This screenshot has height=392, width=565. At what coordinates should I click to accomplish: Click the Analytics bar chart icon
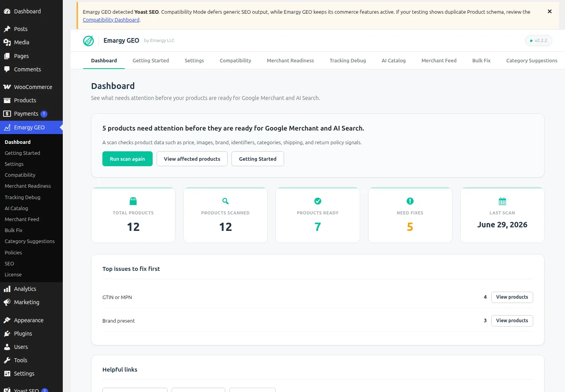click(x=7, y=289)
